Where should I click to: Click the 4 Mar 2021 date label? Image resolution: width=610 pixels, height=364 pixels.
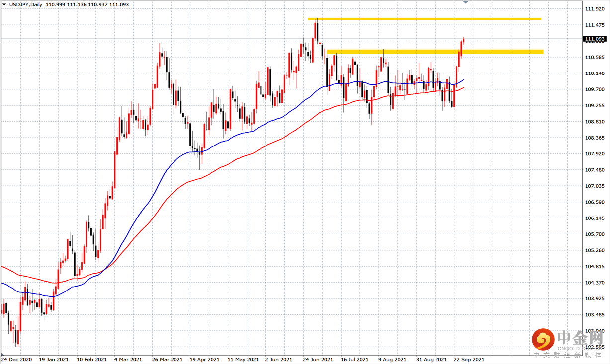(x=128, y=359)
